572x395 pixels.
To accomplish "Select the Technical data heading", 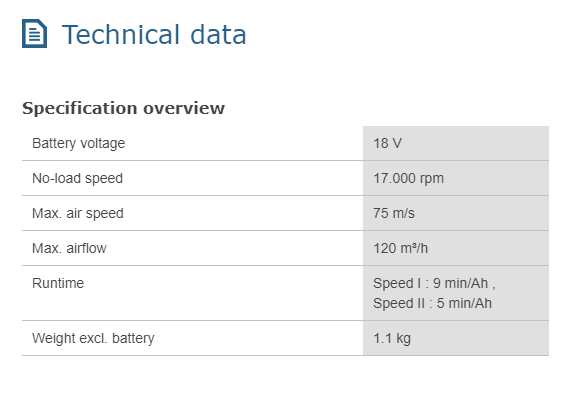I will pos(154,35).
